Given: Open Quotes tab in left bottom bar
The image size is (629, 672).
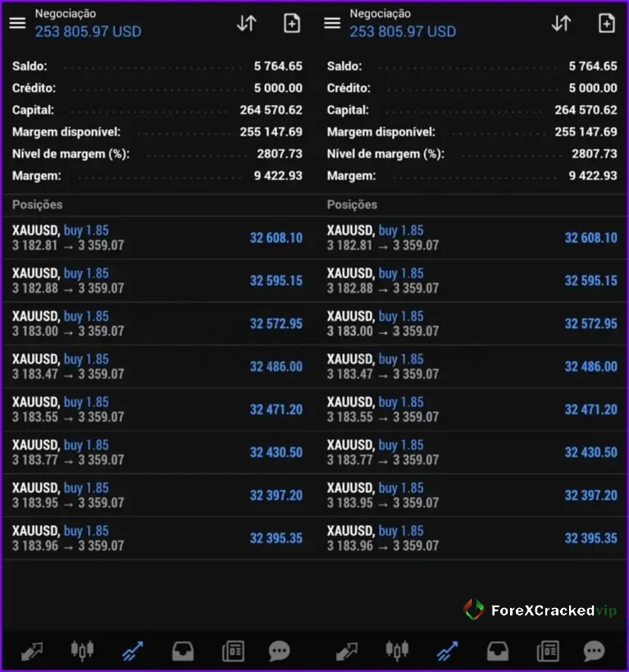Looking at the screenshot, I should (x=32, y=651).
